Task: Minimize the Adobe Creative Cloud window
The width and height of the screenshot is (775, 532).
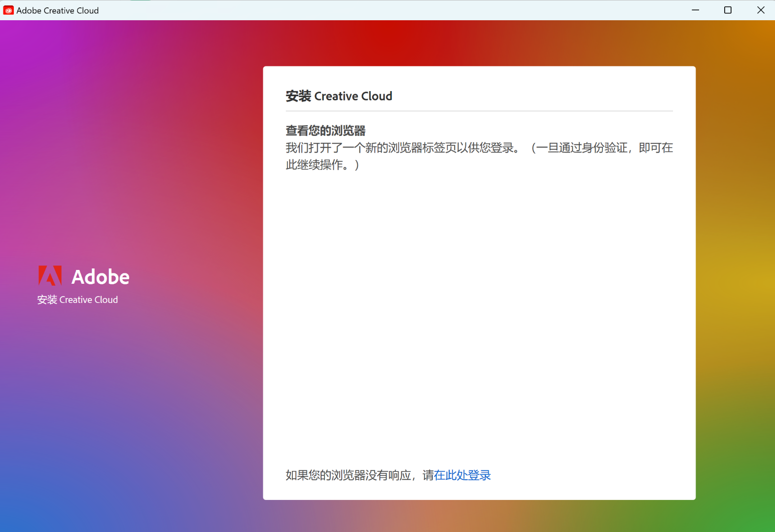Action: (695, 10)
